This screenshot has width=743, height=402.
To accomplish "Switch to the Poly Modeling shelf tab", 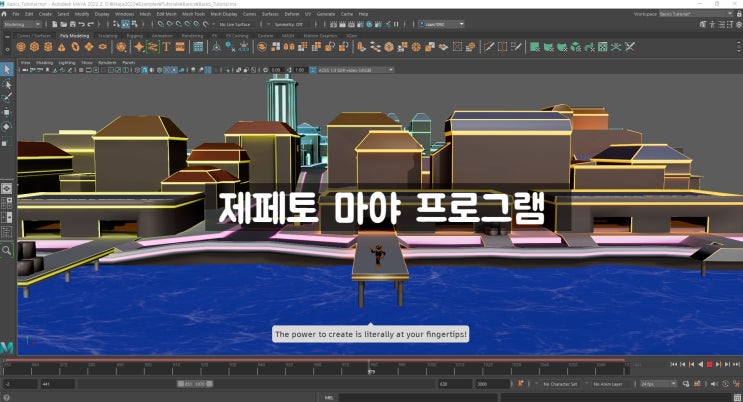I will 74,36.
